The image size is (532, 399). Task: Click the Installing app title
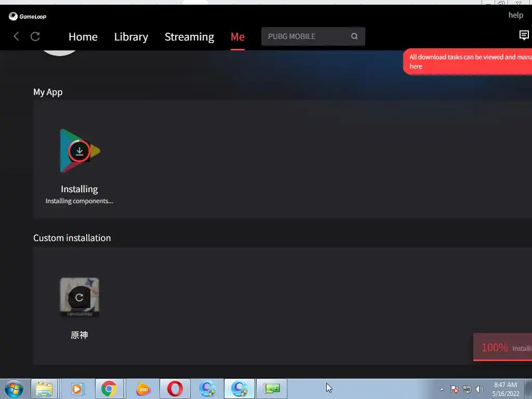(79, 189)
